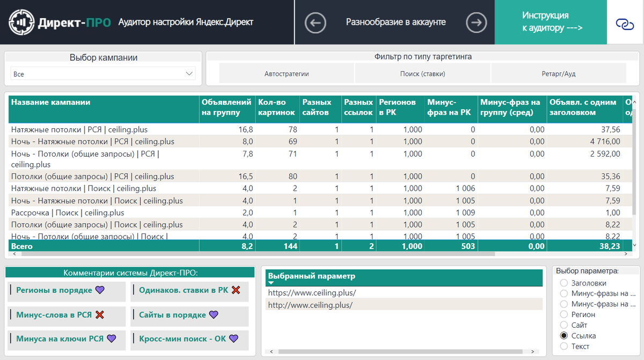Go to the next page with the right arrow
Screen dimensions: 644x360
[476, 23]
